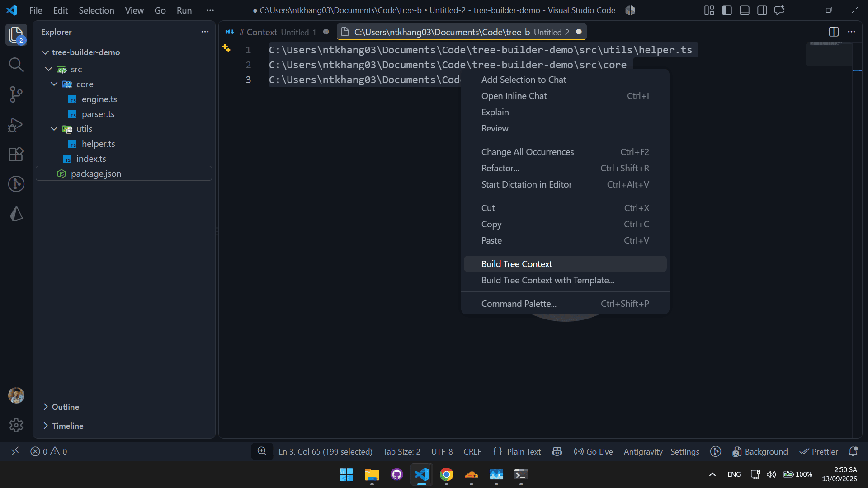Open Explorer Views and More Actions ellipsis
This screenshot has height=488, width=868.
tap(205, 32)
